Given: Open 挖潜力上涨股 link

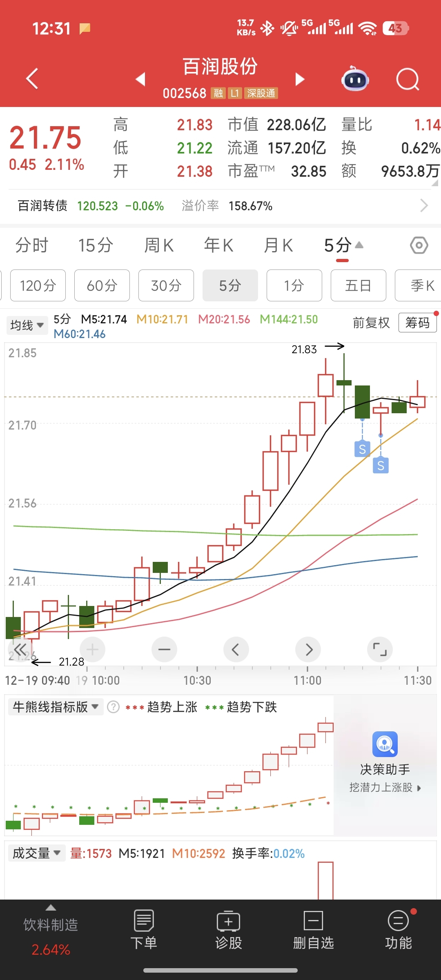Looking at the screenshot, I should click(x=385, y=787).
